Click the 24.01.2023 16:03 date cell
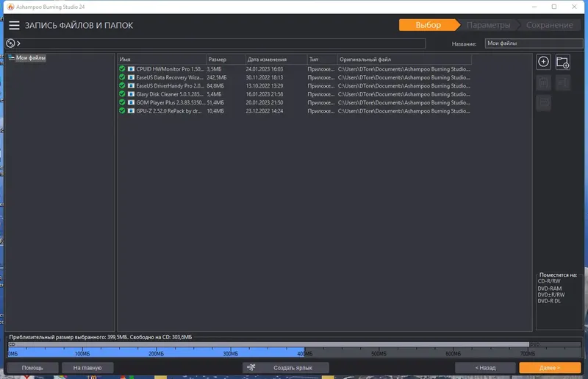This screenshot has height=379, width=588. [x=265, y=69]
